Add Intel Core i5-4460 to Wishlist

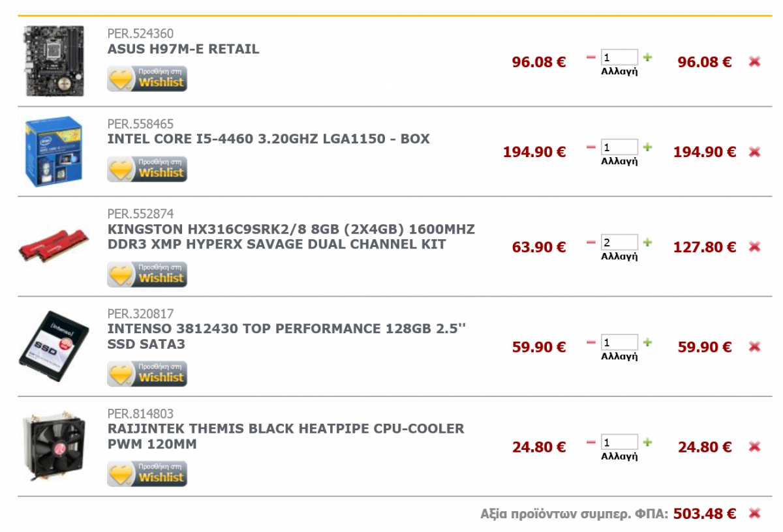click(147, 169)
